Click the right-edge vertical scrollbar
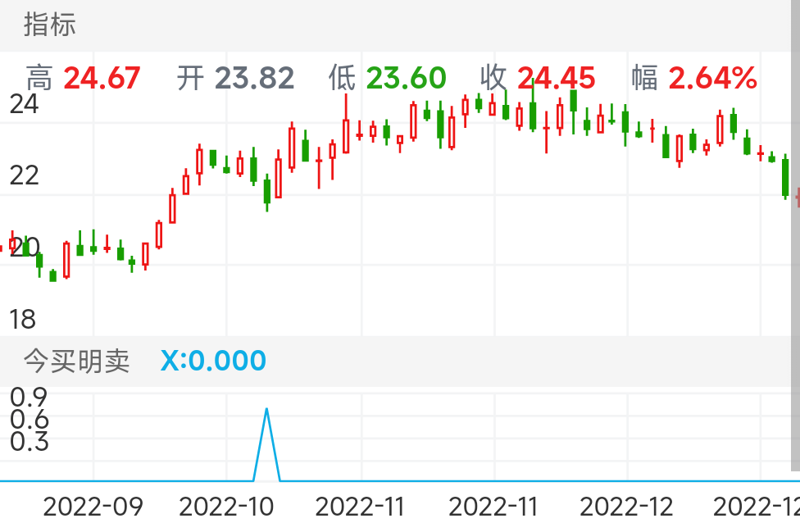 pyautogui.click(x=795, y=234)
